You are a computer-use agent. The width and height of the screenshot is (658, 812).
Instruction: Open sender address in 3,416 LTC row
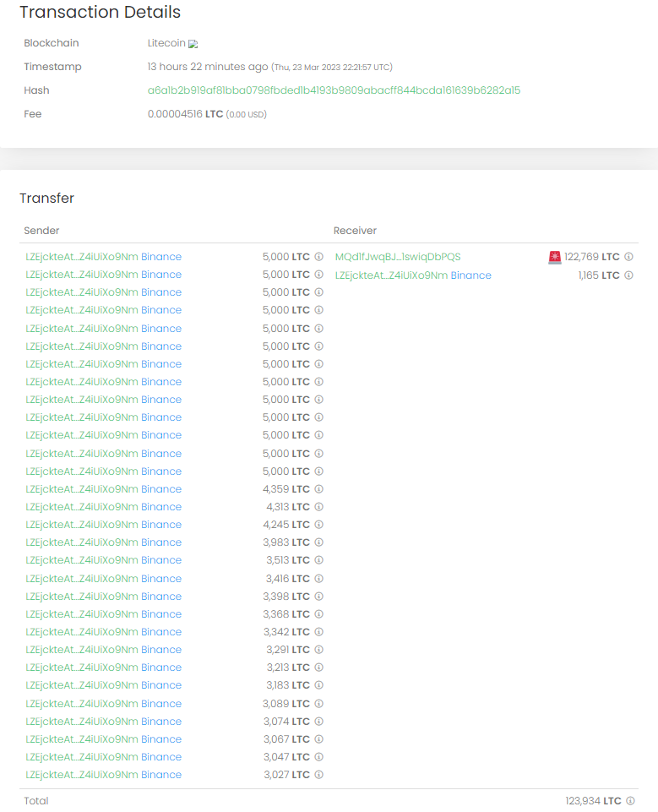[81, 579]
